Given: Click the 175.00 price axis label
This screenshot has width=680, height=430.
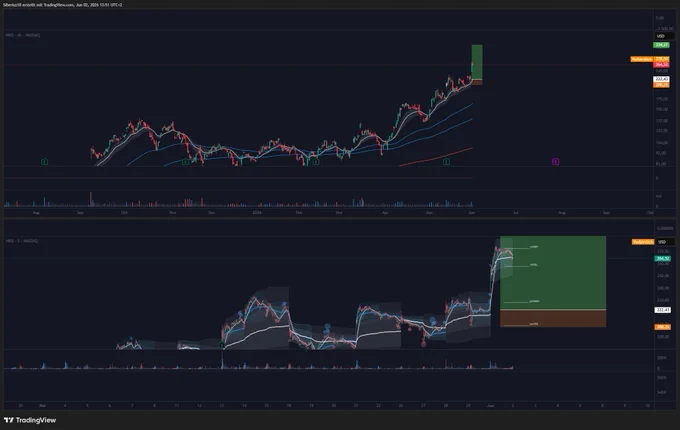Looking at the screenshot, I should [661, 99].
